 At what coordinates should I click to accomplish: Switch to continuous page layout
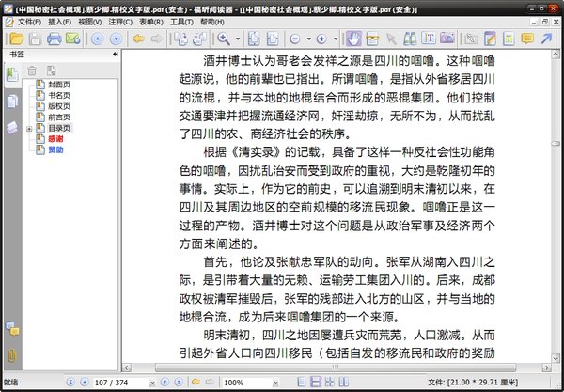tap(316, 382)
